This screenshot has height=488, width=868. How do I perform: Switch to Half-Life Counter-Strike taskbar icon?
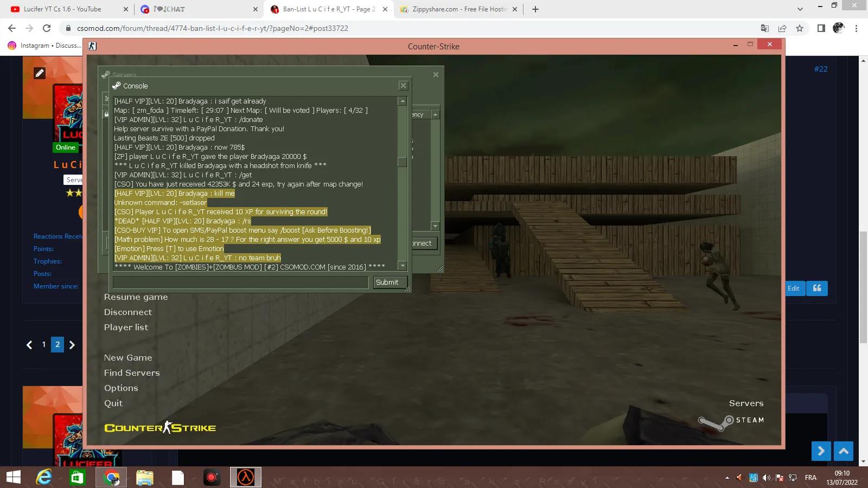click(246, 478)
